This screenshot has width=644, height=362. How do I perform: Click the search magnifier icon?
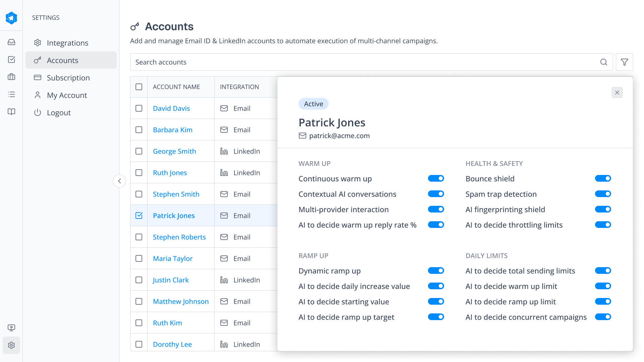pyautogui.click(x=603, y=62)
